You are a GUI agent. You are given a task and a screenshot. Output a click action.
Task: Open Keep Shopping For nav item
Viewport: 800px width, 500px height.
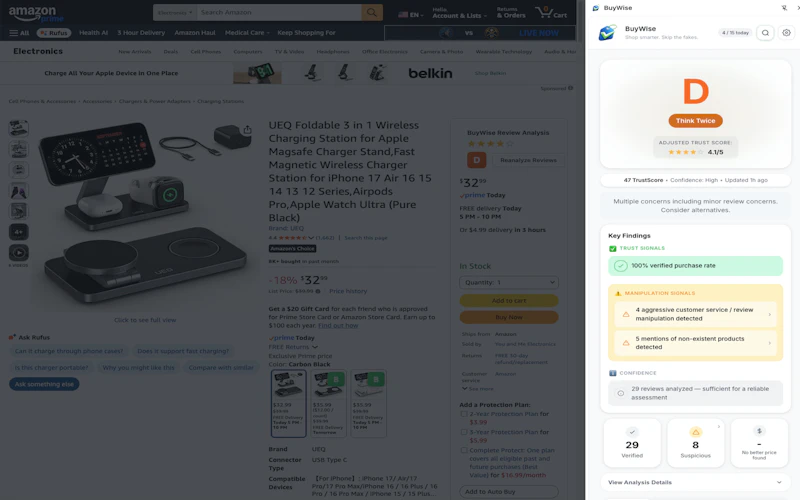pyautogui.click(x=306, y=33)
